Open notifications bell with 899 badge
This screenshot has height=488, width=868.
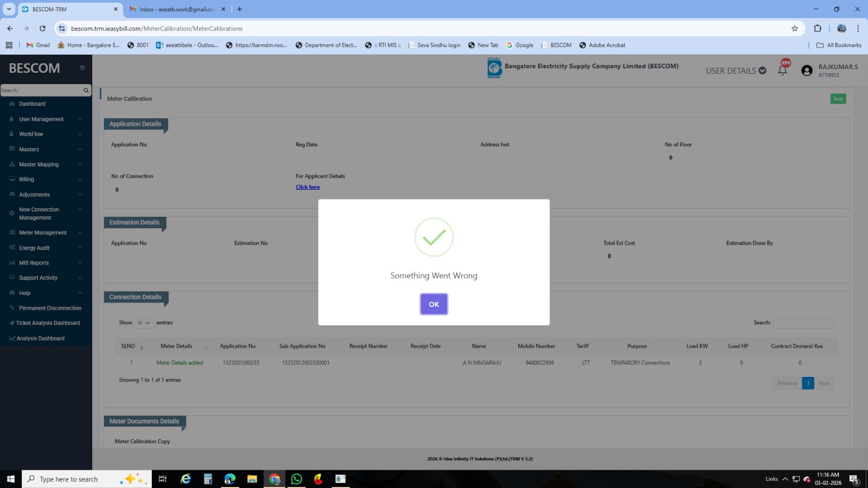pyautogui.click(x=782, y=70)
